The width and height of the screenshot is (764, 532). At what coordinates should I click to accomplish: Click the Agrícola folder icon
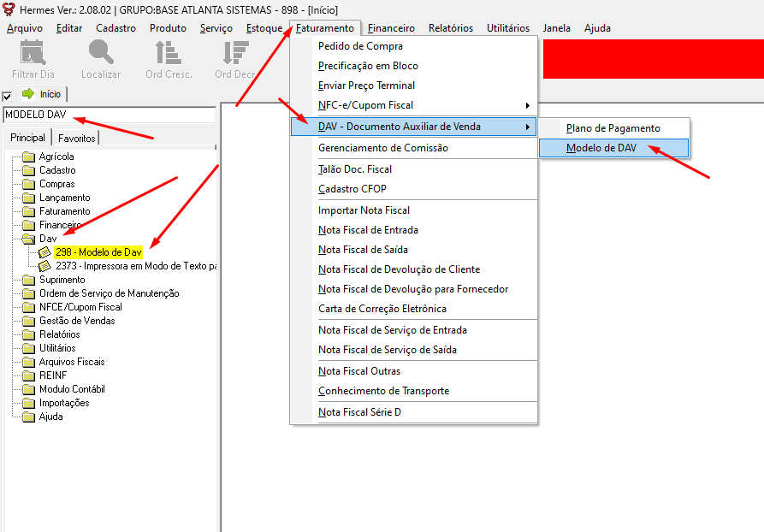pyautogui.click(x=29, y=157)
